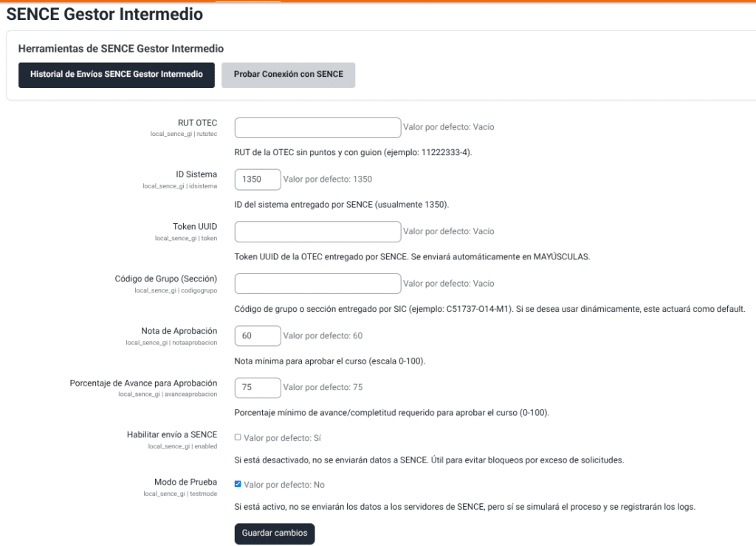Click the Si está desactivado description text

(x=429, y=460)
